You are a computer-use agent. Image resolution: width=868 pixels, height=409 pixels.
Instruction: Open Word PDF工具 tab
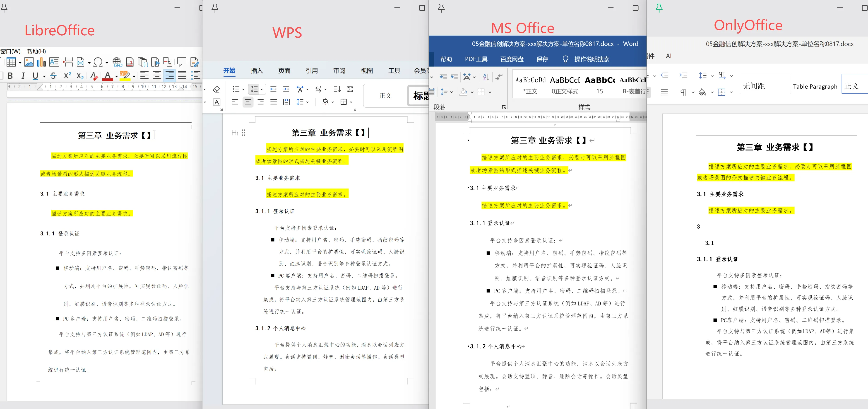(476, 59)
